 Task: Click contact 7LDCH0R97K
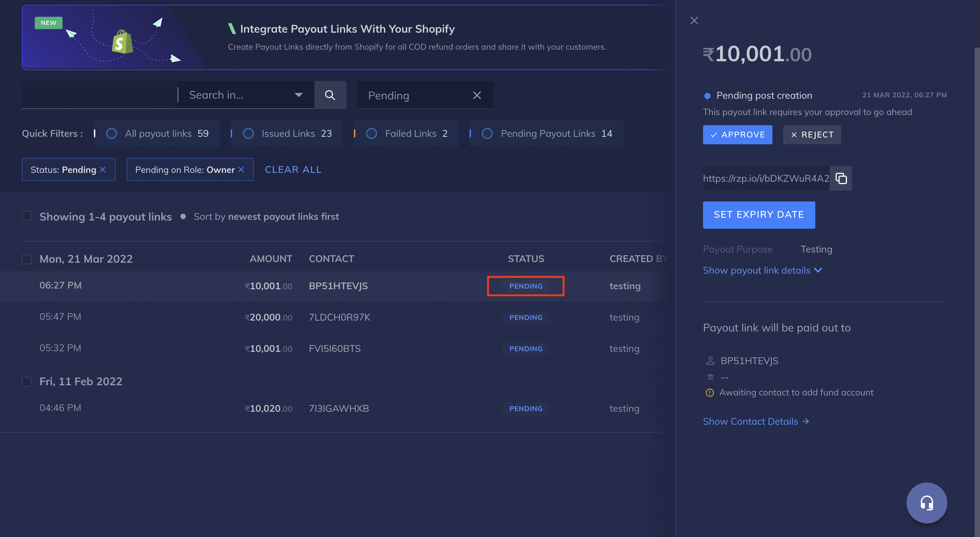pyautogui.click(x=339, y=318)
